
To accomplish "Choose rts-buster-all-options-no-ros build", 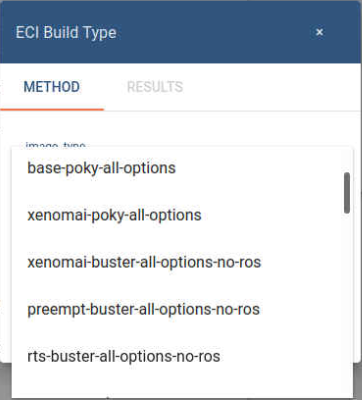I will [x=182, y=356].
